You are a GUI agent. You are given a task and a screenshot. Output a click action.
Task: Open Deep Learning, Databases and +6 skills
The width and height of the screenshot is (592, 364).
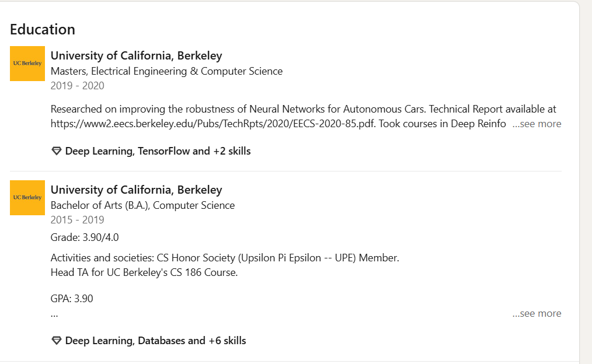[x=155, y=341]
